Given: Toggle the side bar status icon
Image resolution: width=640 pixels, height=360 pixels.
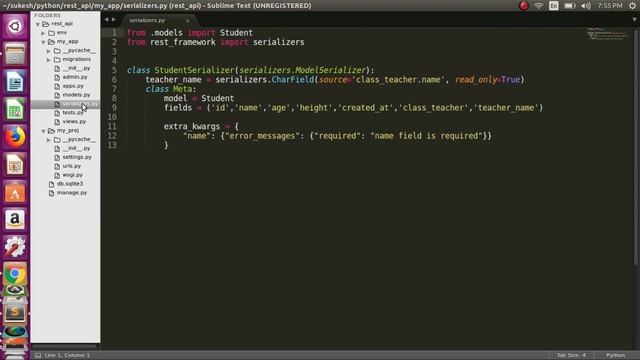Looking at the screenshot, I should (x=38, y=355).
